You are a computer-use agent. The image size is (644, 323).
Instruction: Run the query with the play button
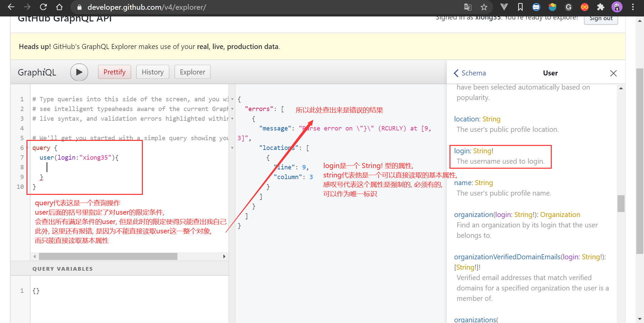(79, 72)
